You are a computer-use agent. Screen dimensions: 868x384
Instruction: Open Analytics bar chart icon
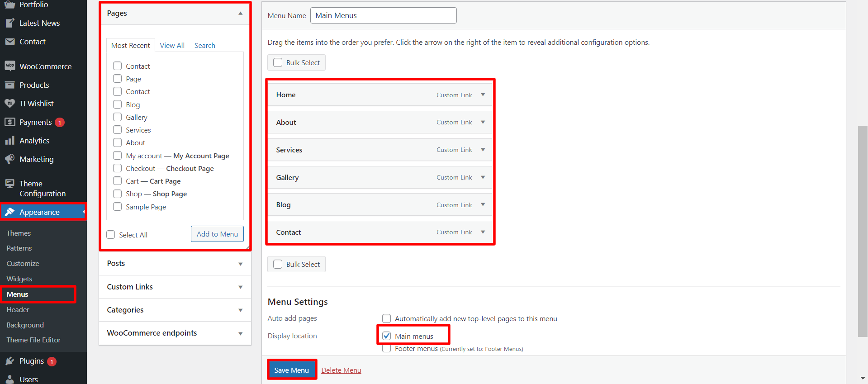click(9, 141)
